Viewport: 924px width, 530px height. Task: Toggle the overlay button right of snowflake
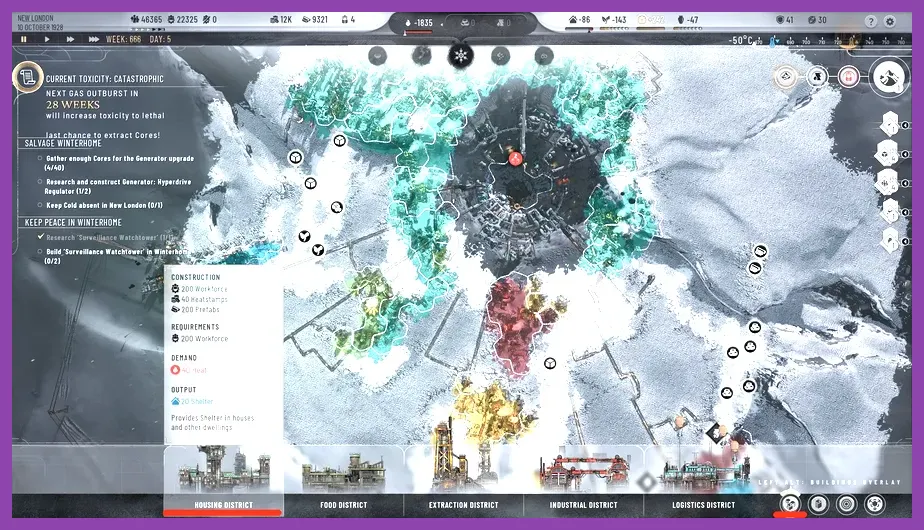500,56
